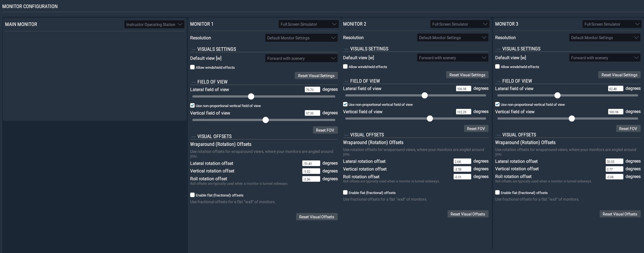The height and width of the screenshot is (253, 644).
Task: Enable flat fractional offsets on Monitor 1
Action: 192,195
